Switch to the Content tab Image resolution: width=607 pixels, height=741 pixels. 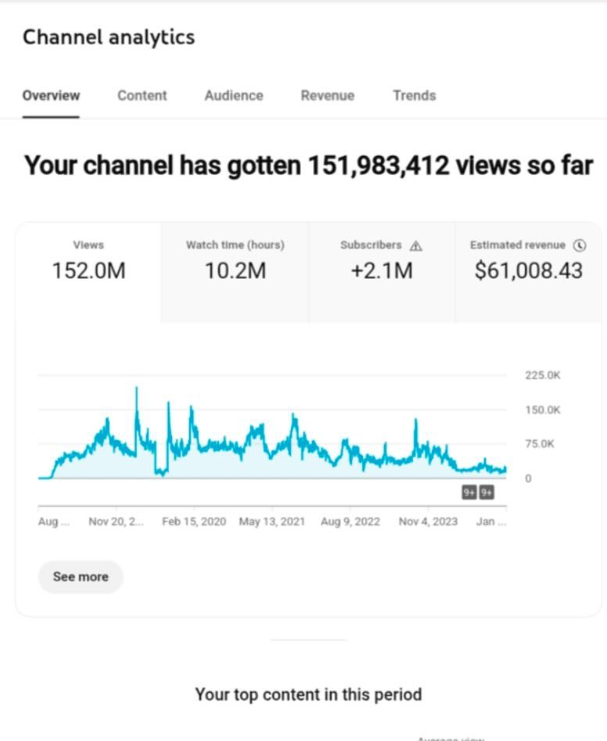pos(142,96)
